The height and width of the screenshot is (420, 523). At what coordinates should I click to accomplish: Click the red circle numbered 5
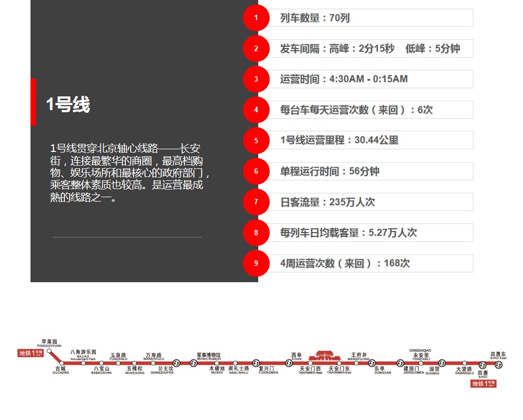click(256, 141)
